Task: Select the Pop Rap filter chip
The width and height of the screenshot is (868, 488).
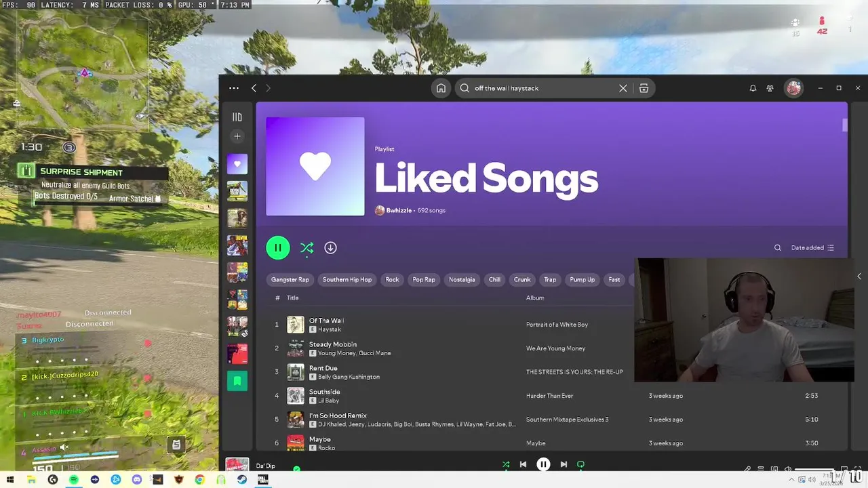Action: tap(424, 279)
